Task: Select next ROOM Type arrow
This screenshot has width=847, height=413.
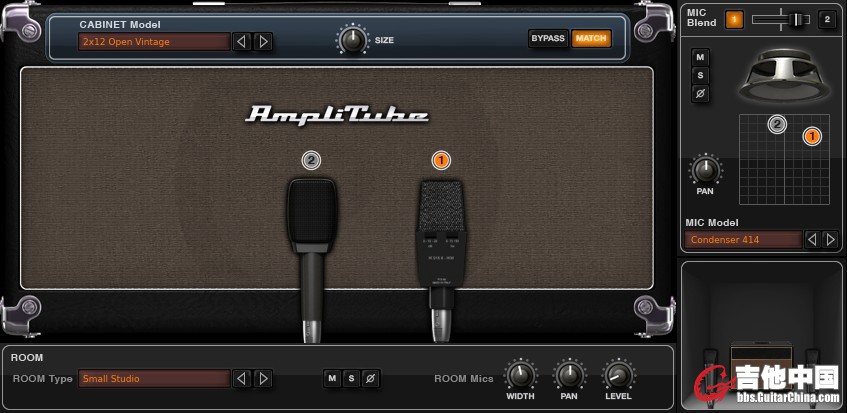Action: click(263, 378)
